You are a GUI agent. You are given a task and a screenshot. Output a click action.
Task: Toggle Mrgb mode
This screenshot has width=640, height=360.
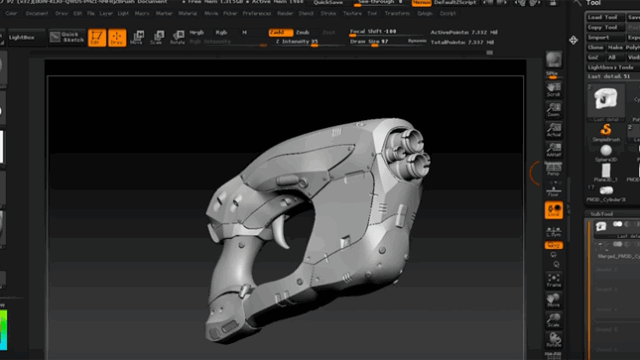pyautogui.click(x=196, y=32)
